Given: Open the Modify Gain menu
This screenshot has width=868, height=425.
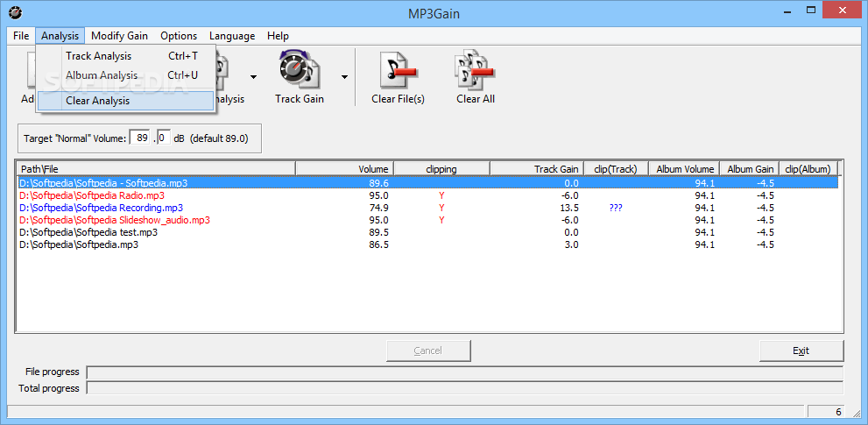Looking at the screenshot, I should (x=120, y=36).
